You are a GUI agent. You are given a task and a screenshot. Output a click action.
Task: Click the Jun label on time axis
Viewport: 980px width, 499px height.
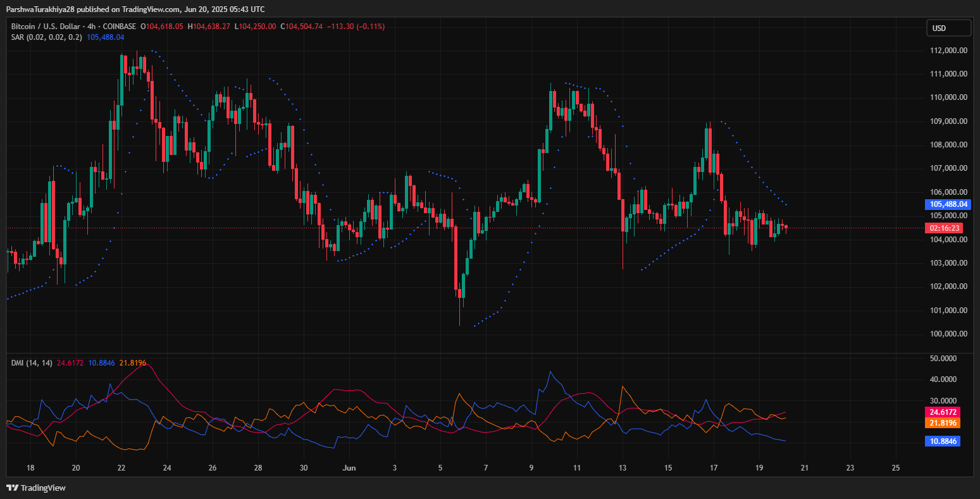point(349,468)
